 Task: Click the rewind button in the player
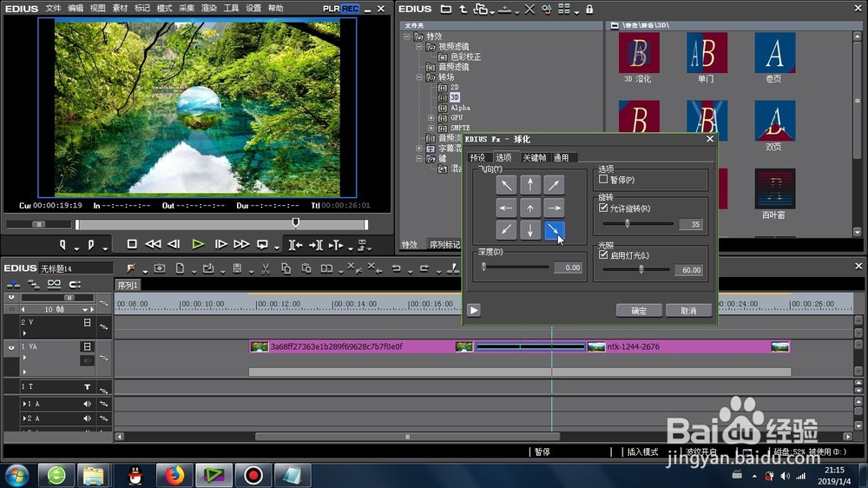(153, 244)
